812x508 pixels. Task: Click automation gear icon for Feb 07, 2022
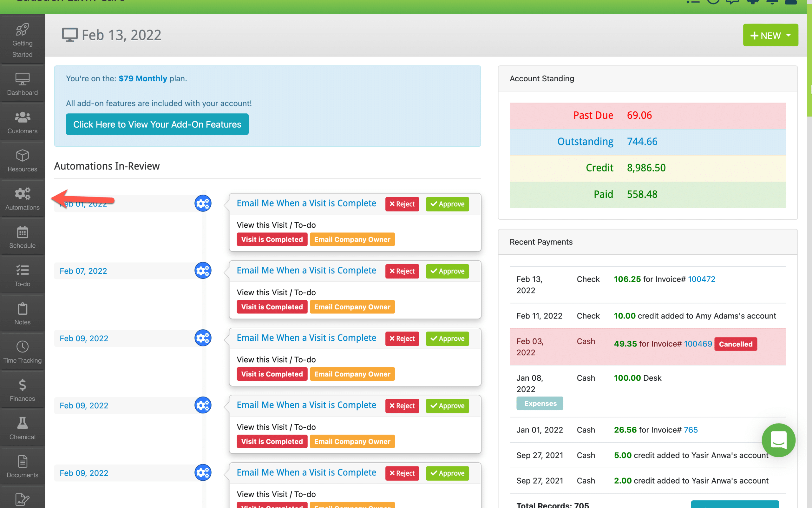tap(203, 271)
